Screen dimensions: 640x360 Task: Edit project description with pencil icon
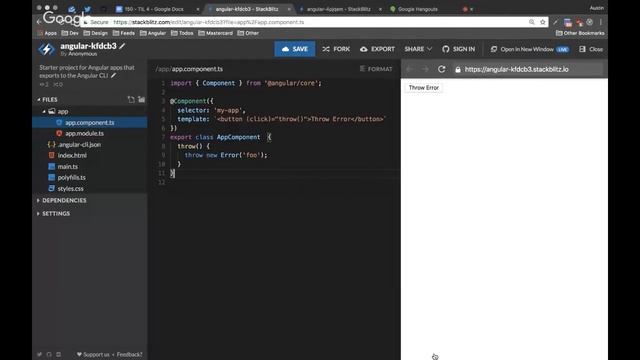113,76
